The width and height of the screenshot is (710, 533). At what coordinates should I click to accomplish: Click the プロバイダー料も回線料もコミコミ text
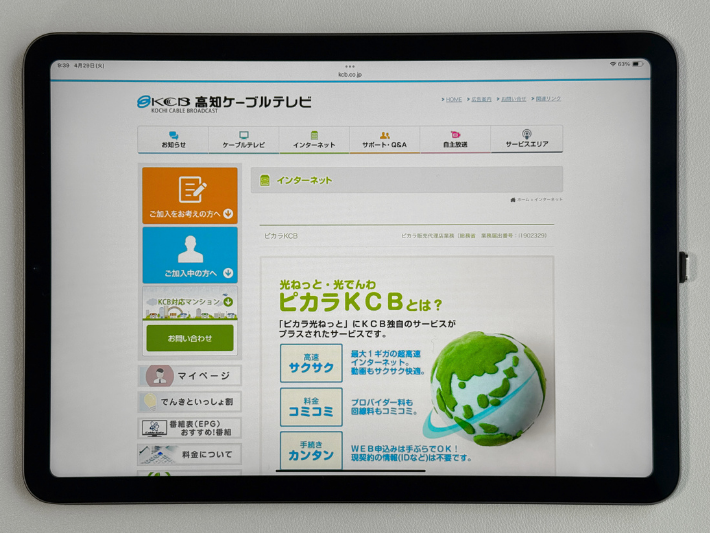(x=384, y=407)
